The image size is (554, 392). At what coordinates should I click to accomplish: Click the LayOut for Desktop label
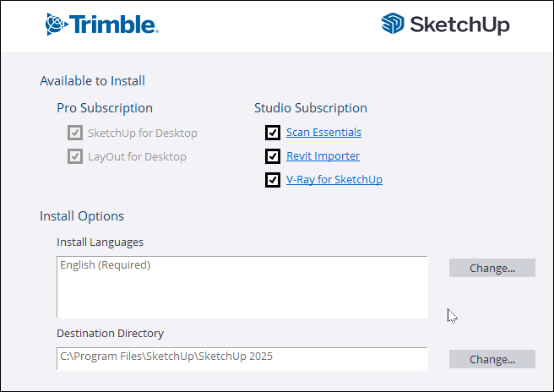coord(137,156)
